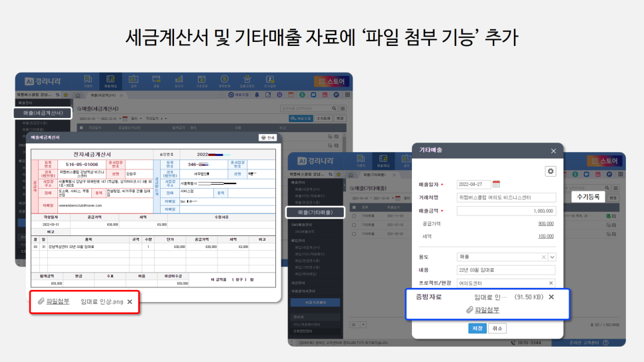Click 세액 100,000 link

[546, 236]
